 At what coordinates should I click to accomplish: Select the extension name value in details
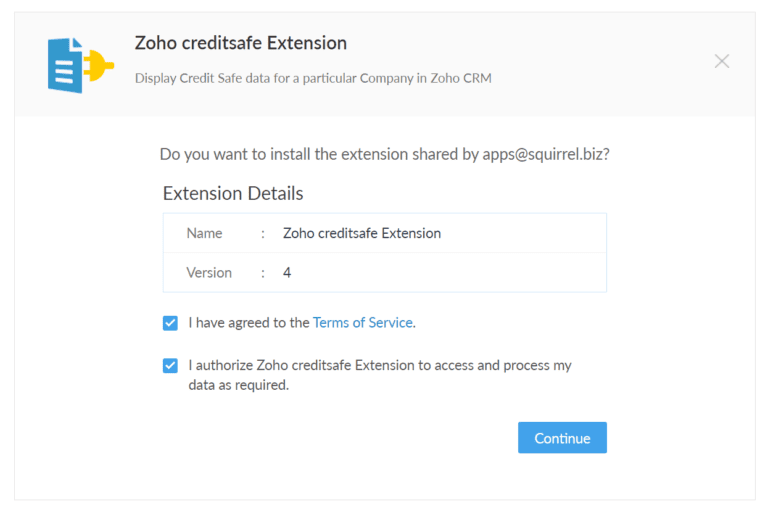click(362, 233)
